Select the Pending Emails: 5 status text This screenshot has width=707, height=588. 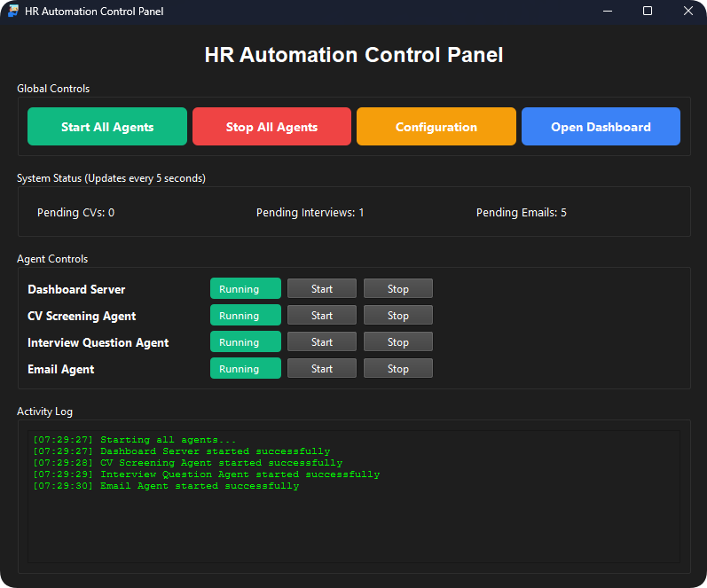click(521, 213)
